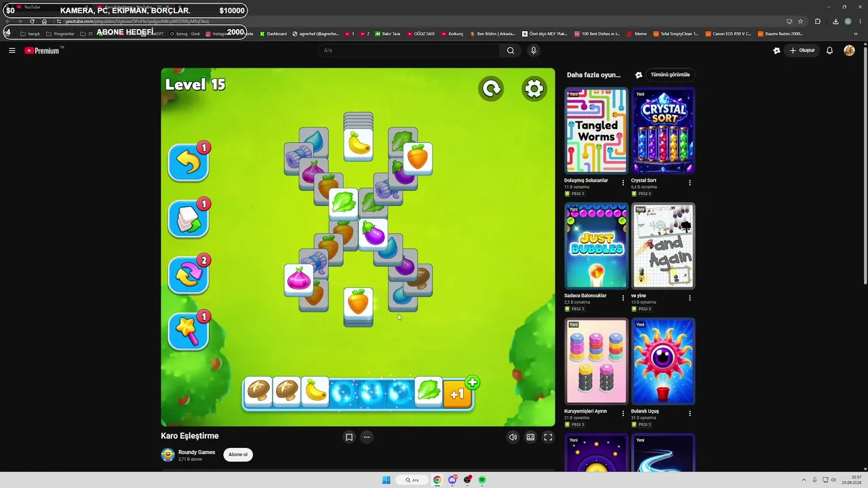Open the Tangled Worms game thumbnail

(x=596, y=131)
